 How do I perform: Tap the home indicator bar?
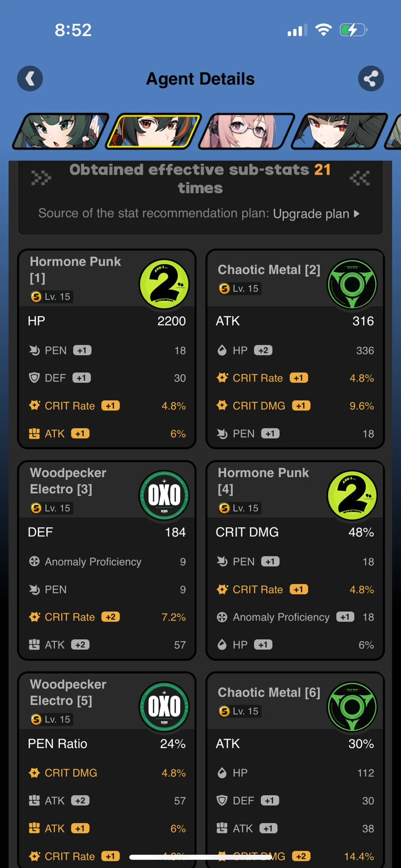click(200, 857)
